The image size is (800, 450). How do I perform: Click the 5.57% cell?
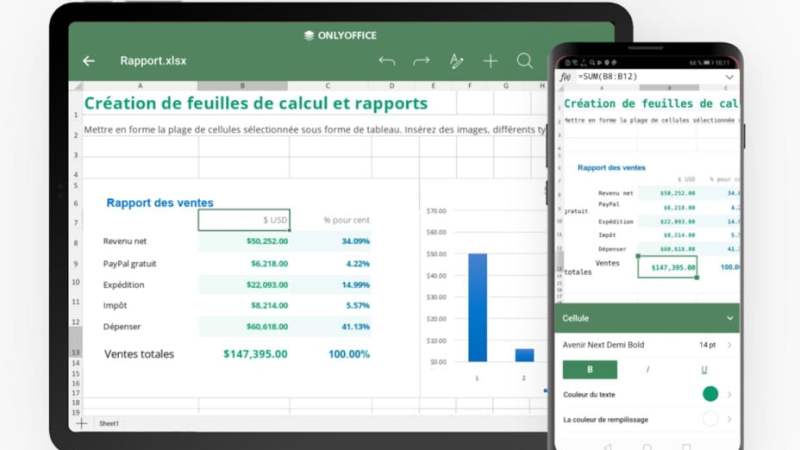358,306
